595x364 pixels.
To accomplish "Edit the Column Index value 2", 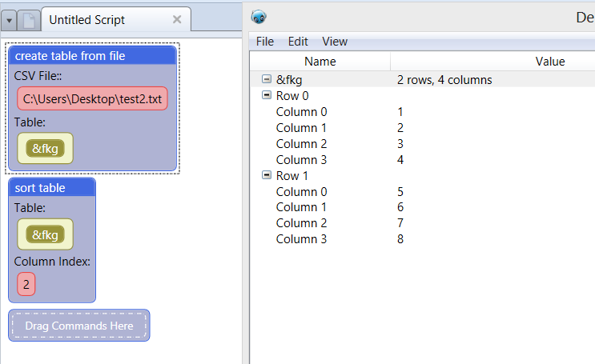I will [26, 284].
